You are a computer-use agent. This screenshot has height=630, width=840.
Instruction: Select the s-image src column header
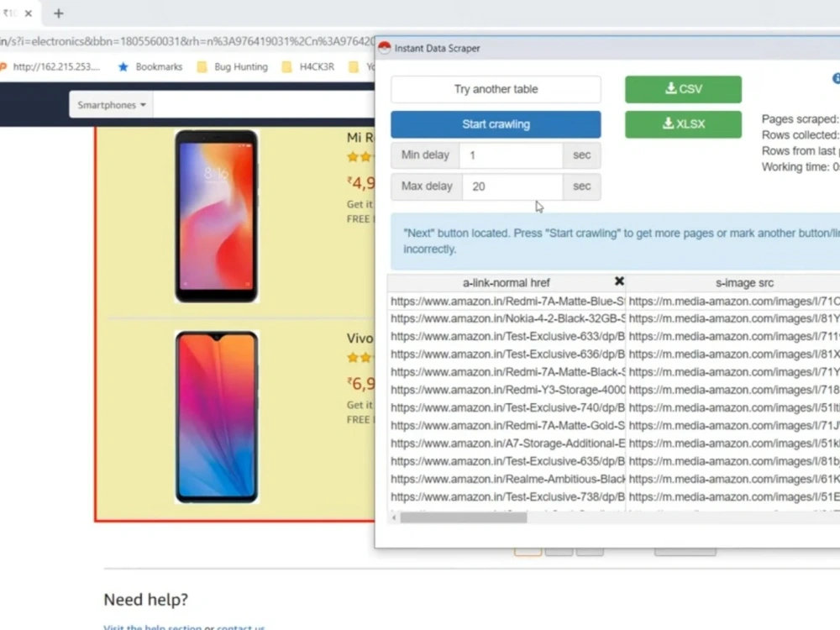[x=744, y=283]
